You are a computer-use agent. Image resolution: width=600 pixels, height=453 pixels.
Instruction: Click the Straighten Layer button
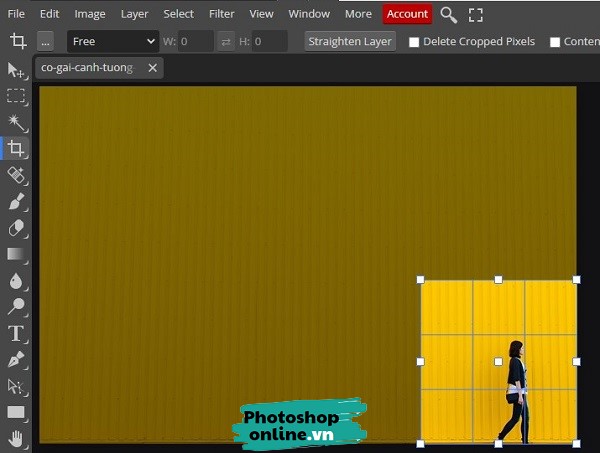click(350, 42)
